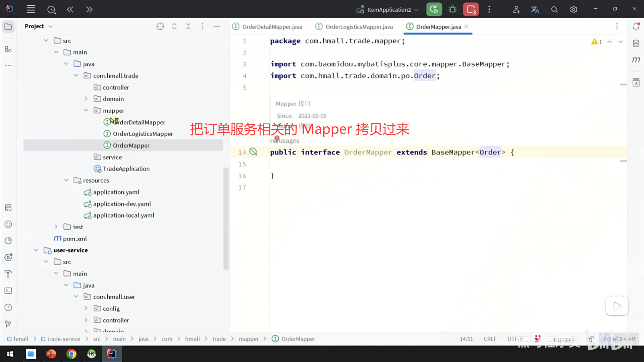Viewport: 644px width, 362px height.
Task: Open the Terminal tool window
Action: tap(8, 291)
